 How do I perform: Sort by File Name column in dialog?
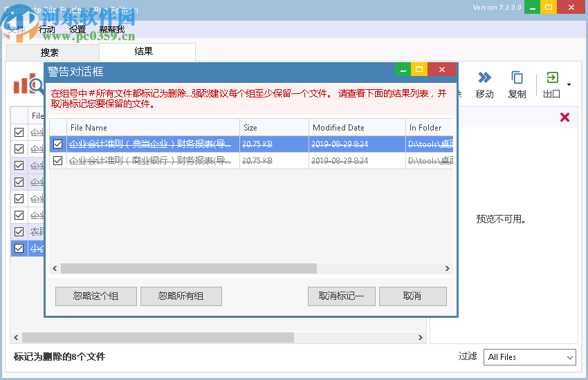(x=153, y=128)
